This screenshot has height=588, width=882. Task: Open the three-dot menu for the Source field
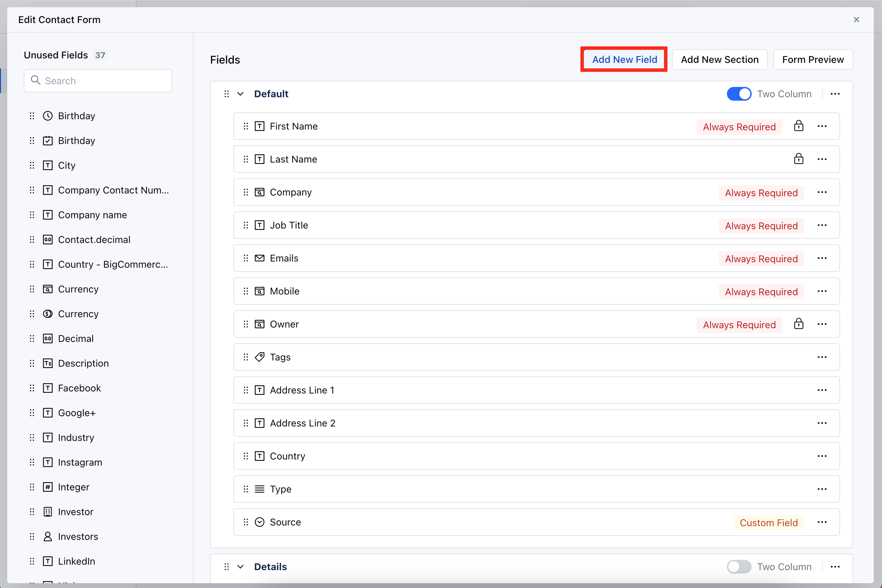(x=821, y=522)
